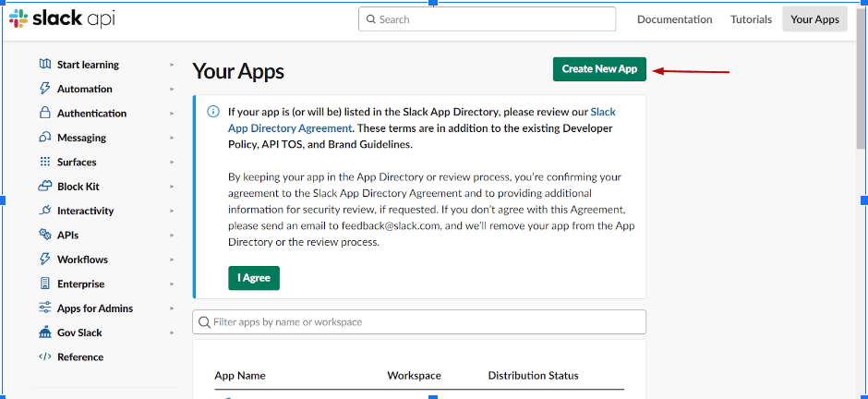The height and width of the screenshot is (399, 868).
Task: Open Messaging sidebar label
Action: coord(81,138)
